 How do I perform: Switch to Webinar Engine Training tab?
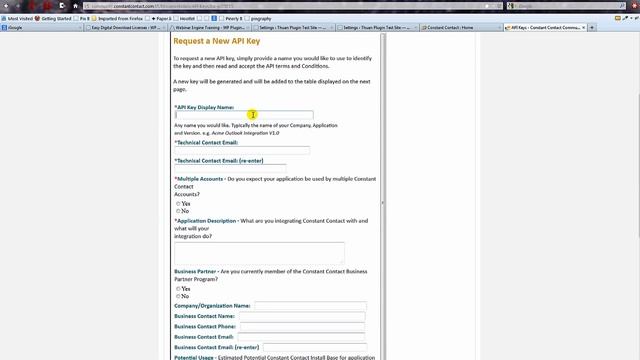[x=209, y=27]
